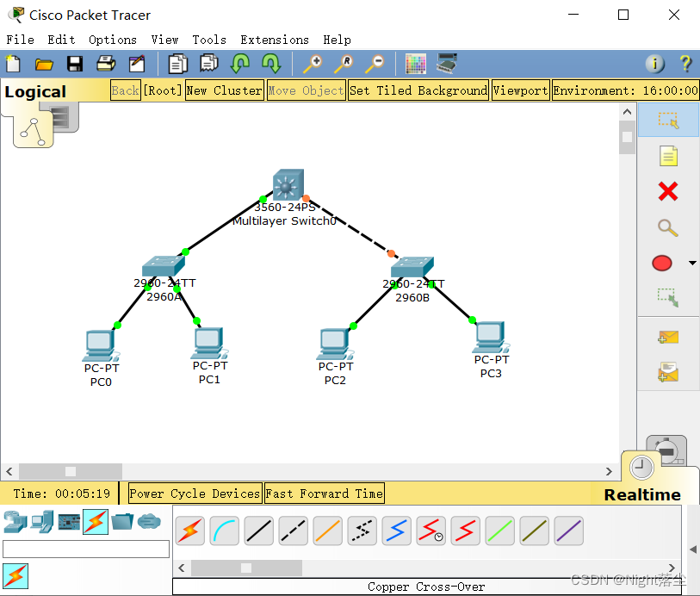Image resolution: width=700 pixels, height=596 pixels.
Task: Open the File menu
Action: point(20,40)
